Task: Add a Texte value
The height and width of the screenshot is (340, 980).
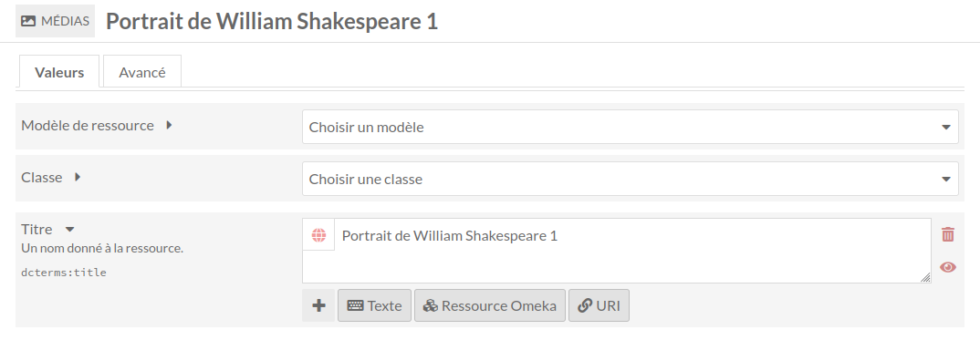Action: [374, 305]
